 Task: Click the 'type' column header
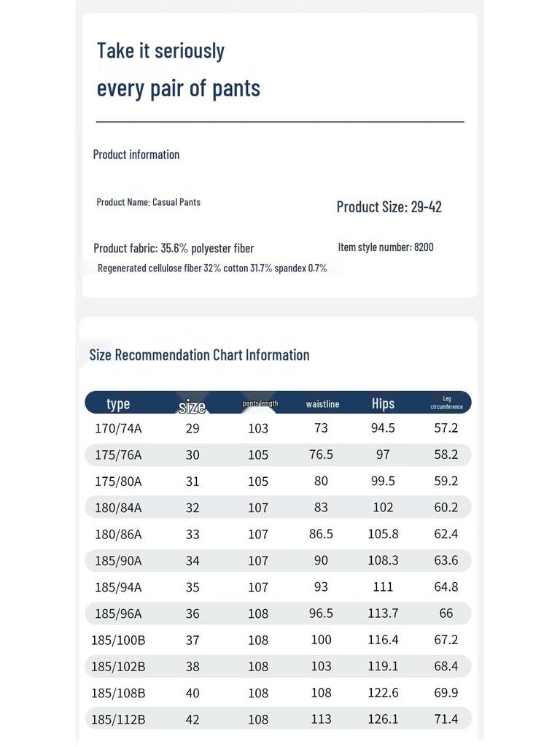coord(118,404)
